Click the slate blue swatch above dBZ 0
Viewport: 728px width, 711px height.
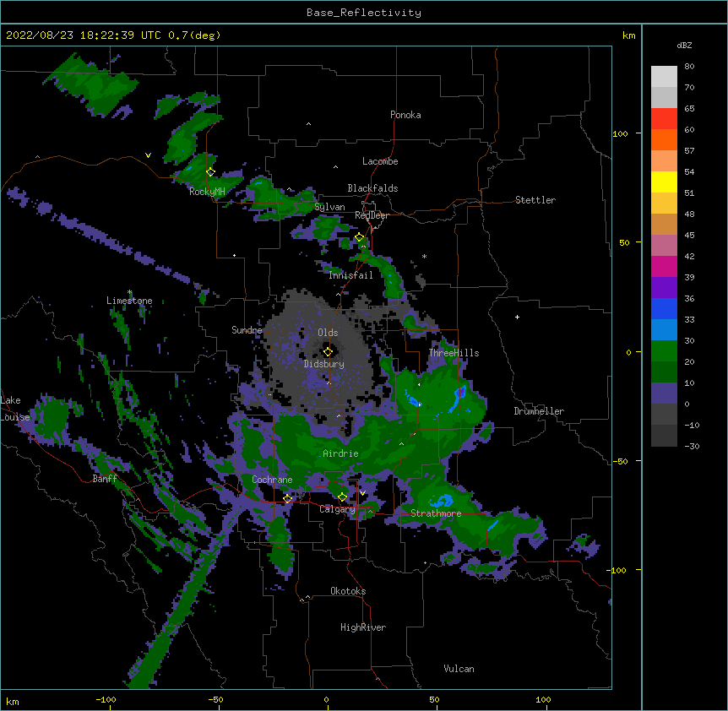pos(664,393)
